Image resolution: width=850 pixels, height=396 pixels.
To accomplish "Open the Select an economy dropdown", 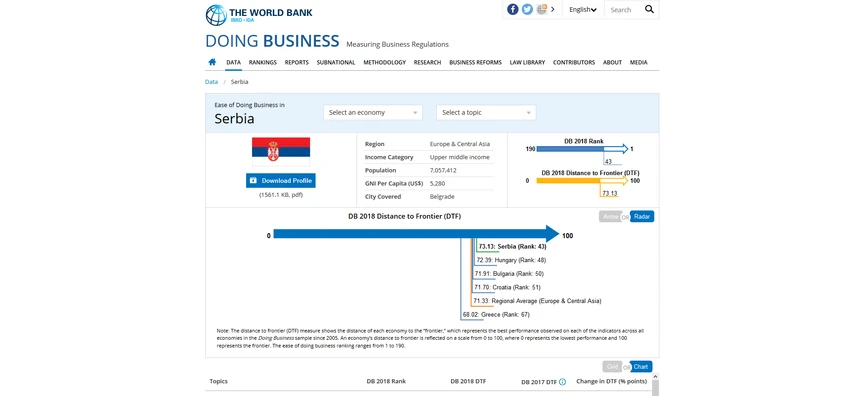I will [x=373, y=113].
